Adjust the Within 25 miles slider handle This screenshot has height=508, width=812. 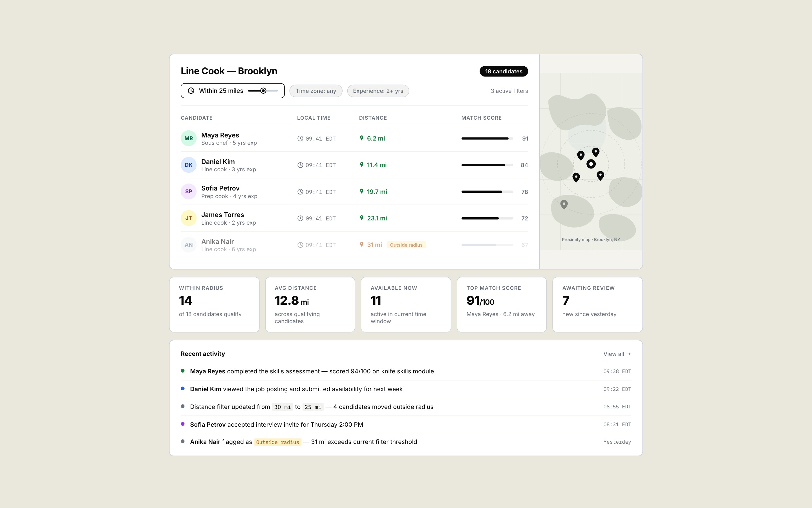(263, 91)
